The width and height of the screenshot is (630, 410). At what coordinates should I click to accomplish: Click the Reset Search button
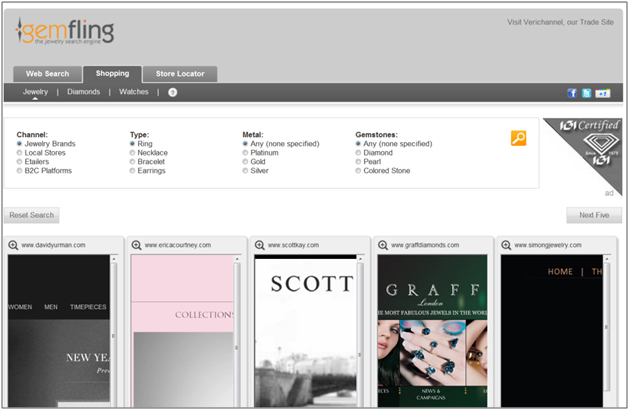coord(32,215)
